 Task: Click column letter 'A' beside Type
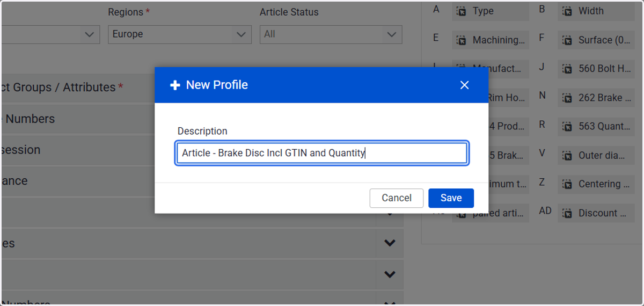pyautogui.click(x=436, y=9)
